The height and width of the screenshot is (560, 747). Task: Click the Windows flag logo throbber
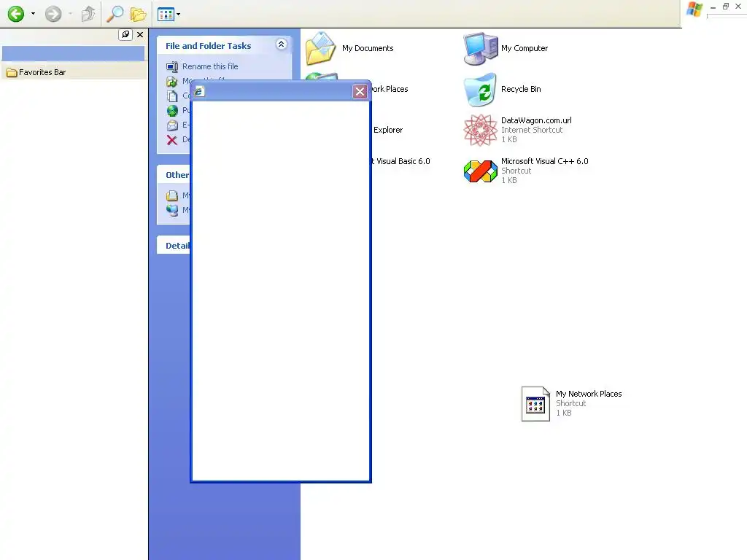coord(694,9)
